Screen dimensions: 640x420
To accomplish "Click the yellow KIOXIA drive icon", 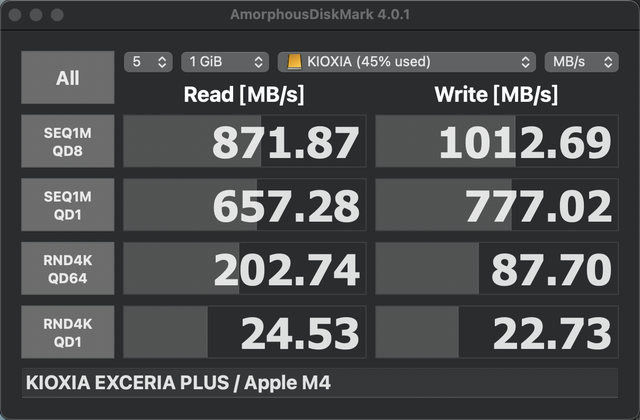I will pos(294,62).
